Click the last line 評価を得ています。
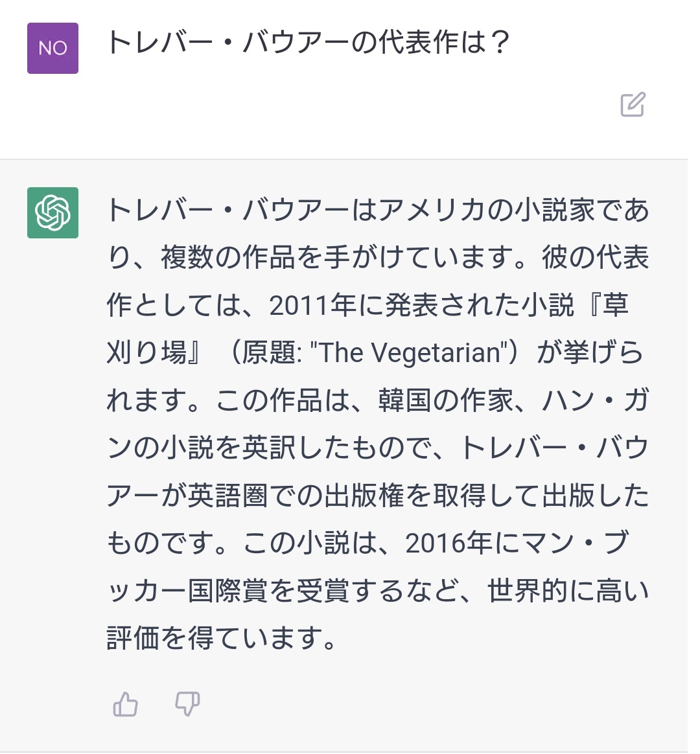 tap(222, 638)
